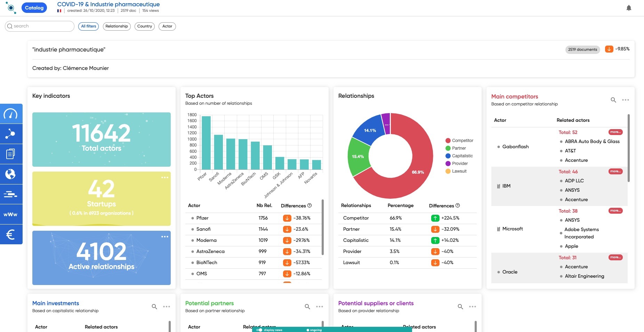644x332 pixels.
Task: Open the Country filter dropdown
Action: (145, 26)
